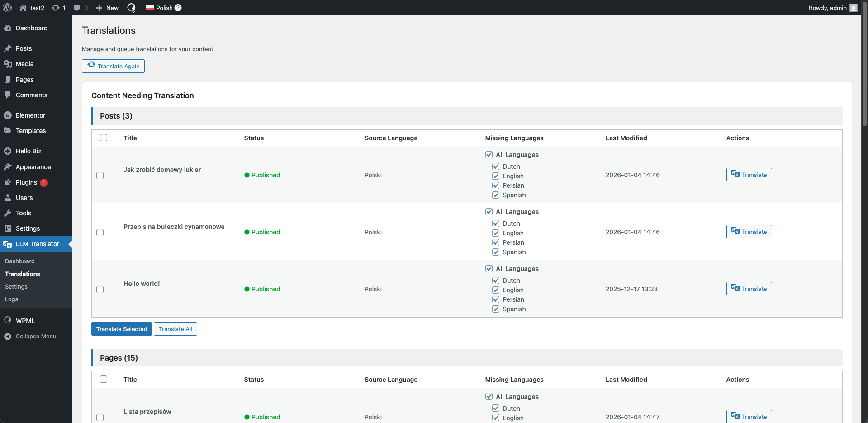Screen dimensions: 868x423
Task: Open the Logs page under LLM Translator
Action: (12, 299)
